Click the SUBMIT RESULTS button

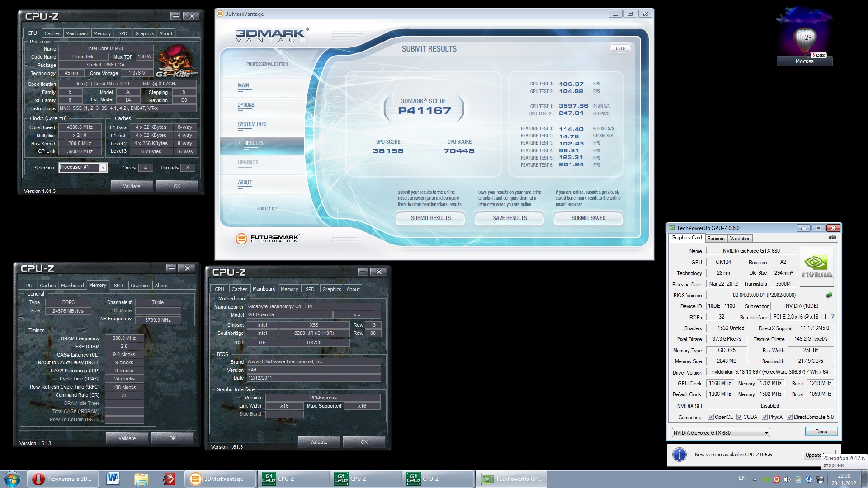coord(430,218)
